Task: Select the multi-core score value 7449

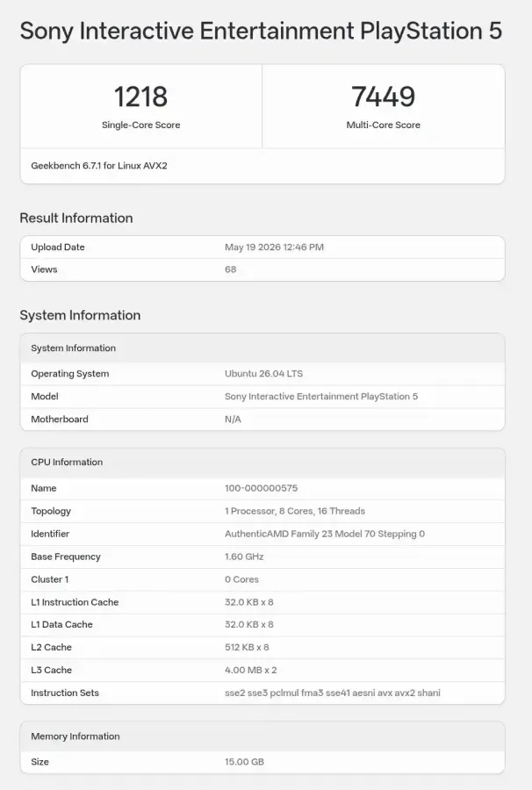Action: [383, 97]
